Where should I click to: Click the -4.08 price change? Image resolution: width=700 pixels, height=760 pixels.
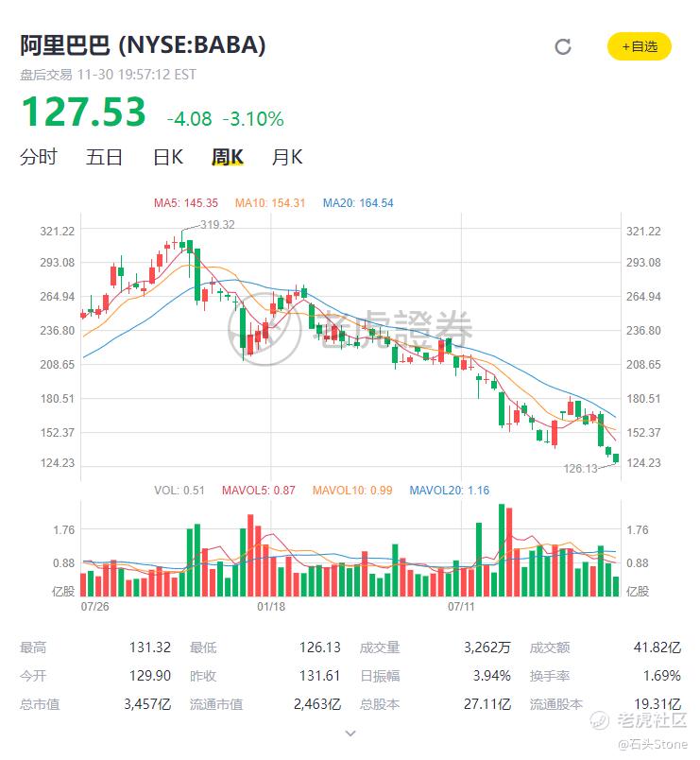190,119
